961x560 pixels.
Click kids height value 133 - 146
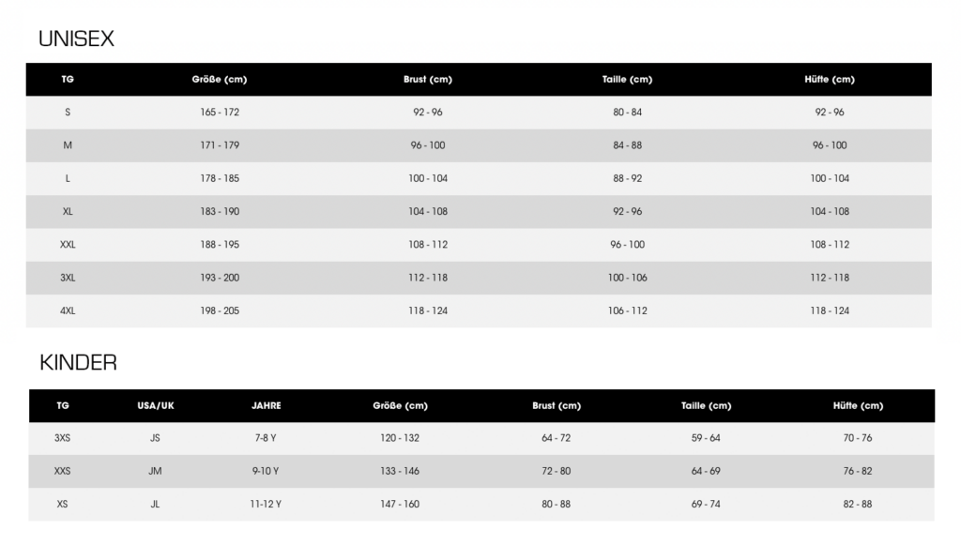(x=400, y=471)
